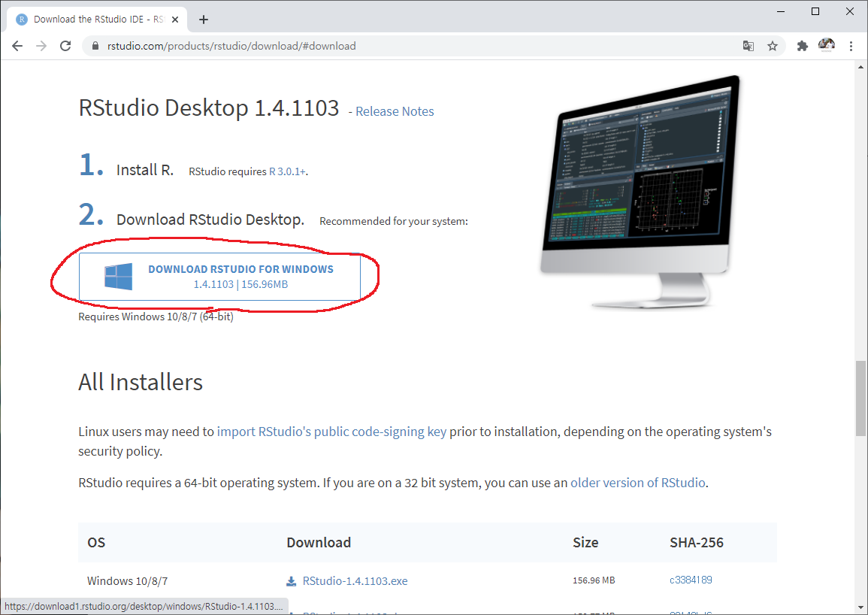Click the Download column header

click(319, 542)
